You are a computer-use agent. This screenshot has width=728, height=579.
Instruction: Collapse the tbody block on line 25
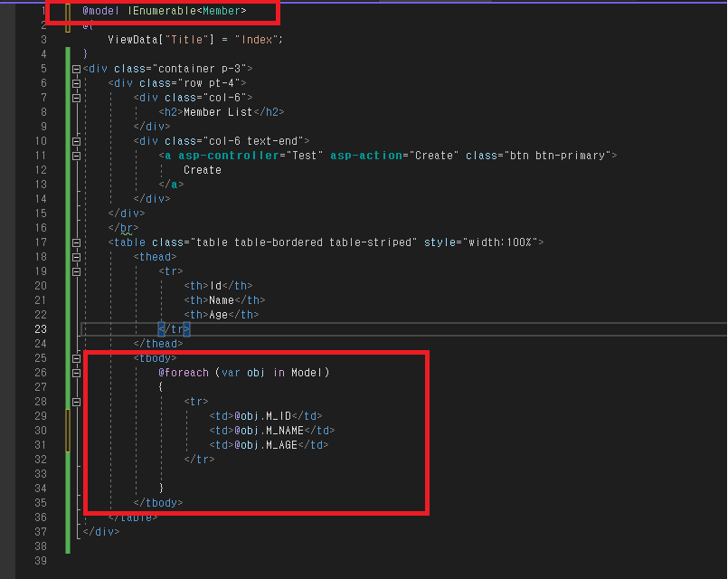click(77, 358)
